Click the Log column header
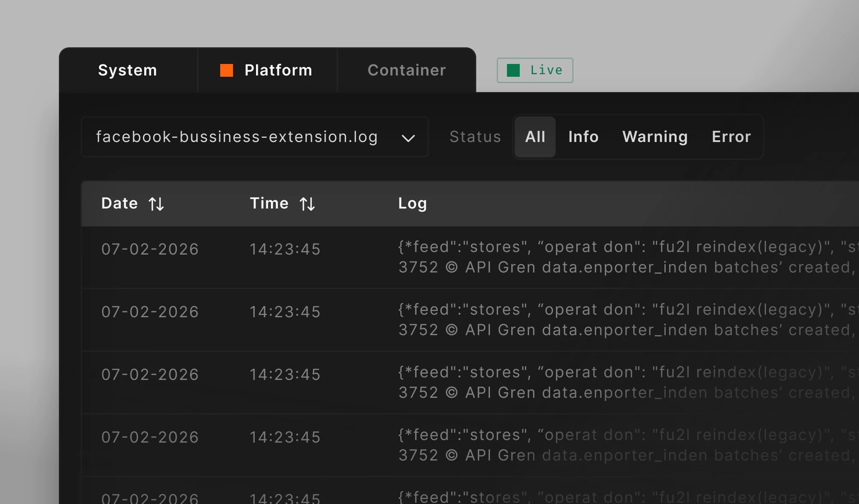 click(x=412, y=203)
